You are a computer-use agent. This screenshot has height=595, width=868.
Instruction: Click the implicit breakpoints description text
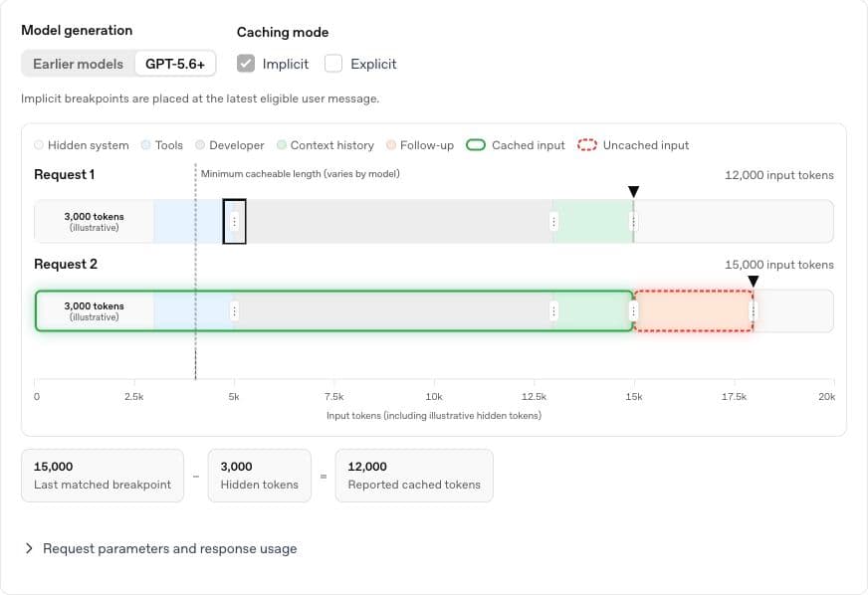pyautogui.click(x=200, y=99)
